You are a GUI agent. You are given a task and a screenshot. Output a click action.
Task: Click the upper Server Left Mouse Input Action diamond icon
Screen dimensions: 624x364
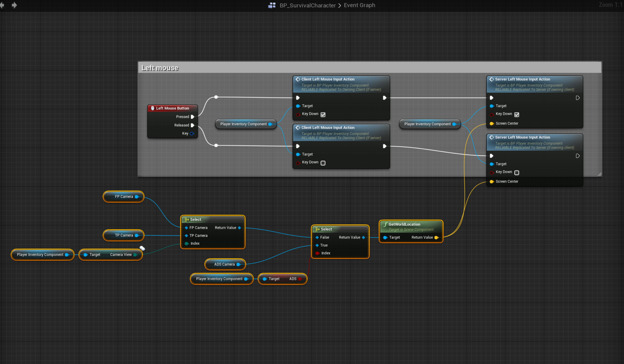tap(492, 79)
